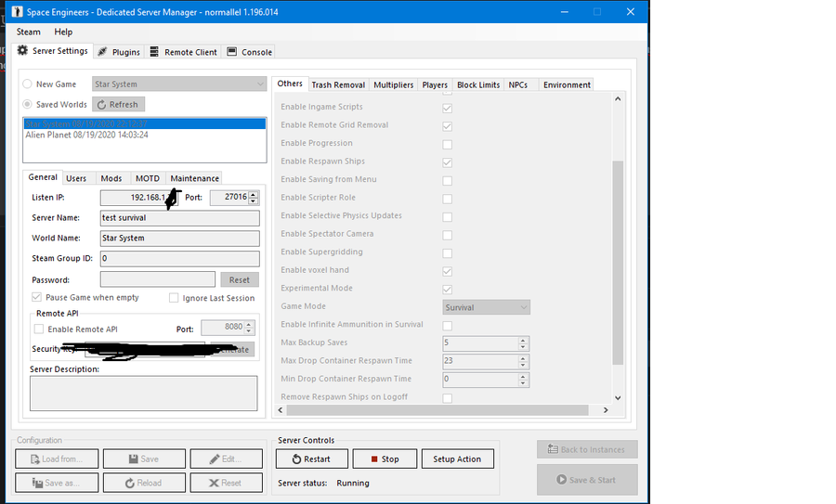Click the Refresh saved worlds button
The height and width of the screenshot is (504, 836).
pyautogui.click(x=118, y=105)
